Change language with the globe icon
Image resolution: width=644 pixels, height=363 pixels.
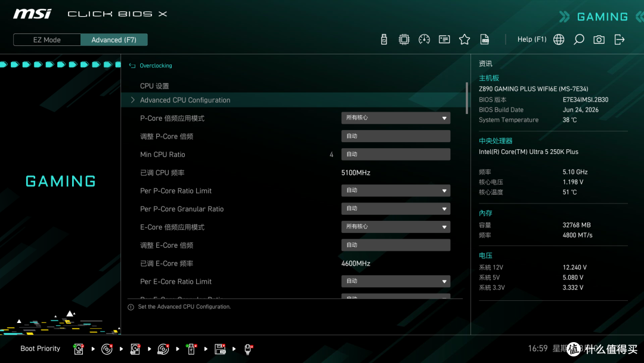click(x=559, y=39)
